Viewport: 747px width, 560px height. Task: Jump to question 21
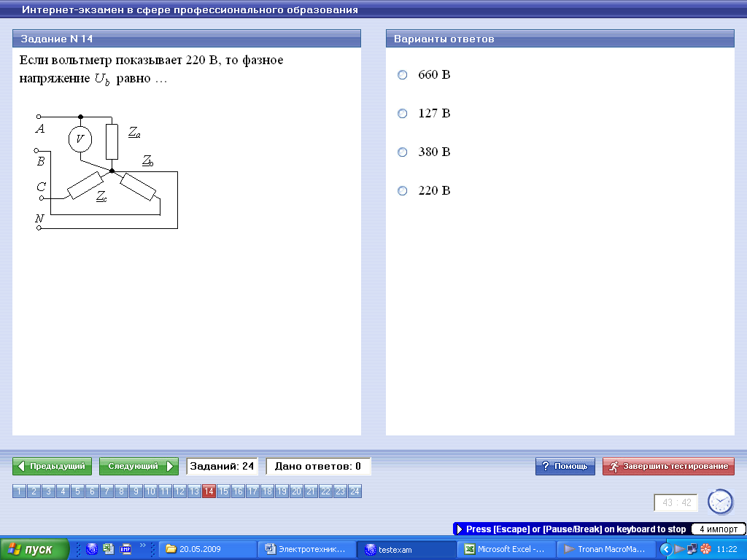click(311, 491)
